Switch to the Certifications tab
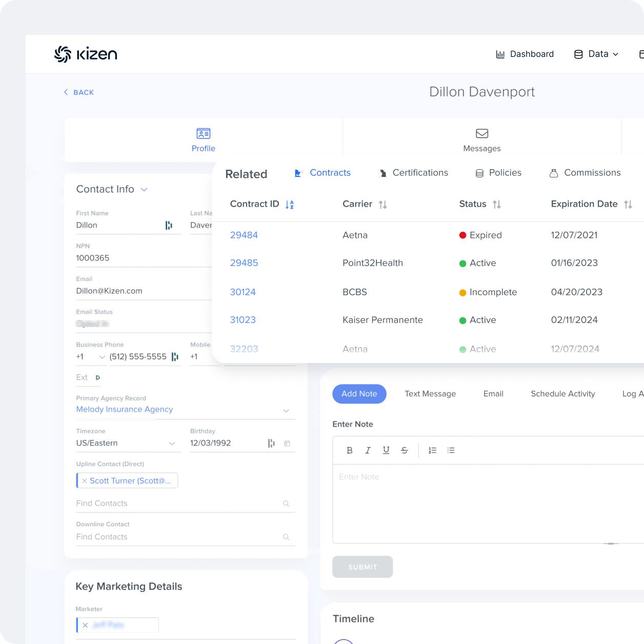The width and height of the screenshot is (644, 644). coord(419,173)
